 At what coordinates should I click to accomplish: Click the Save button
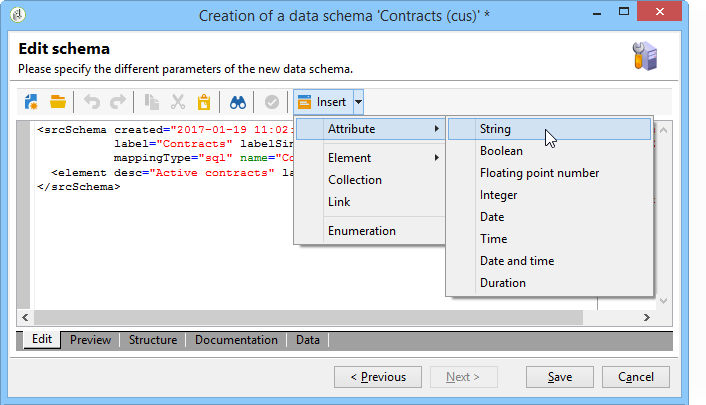point(560,377)
